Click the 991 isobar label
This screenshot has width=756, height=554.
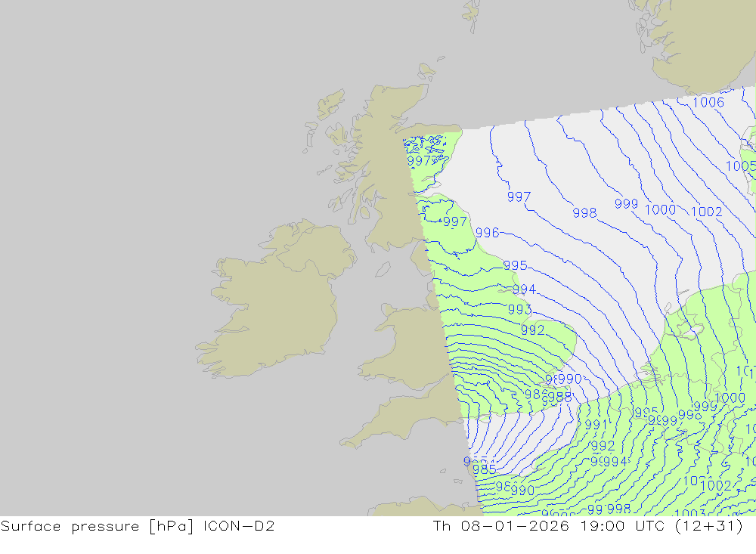(x=596, y=425)
